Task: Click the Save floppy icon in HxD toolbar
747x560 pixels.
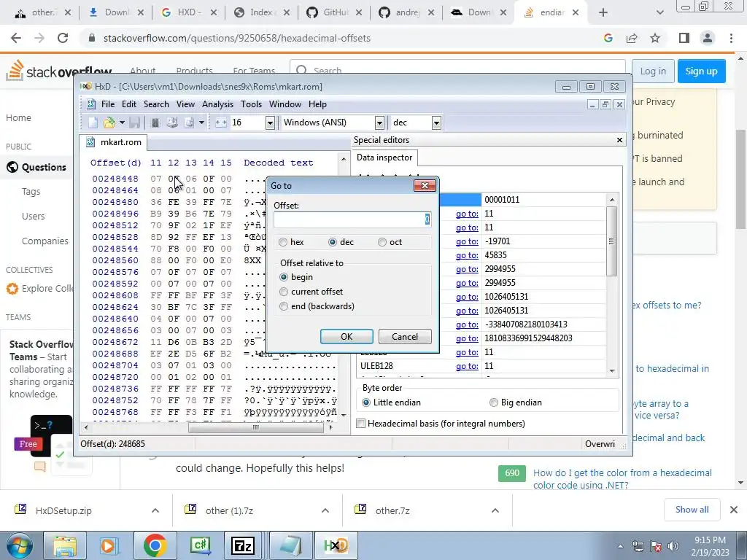Action: (x=135, y=122)
